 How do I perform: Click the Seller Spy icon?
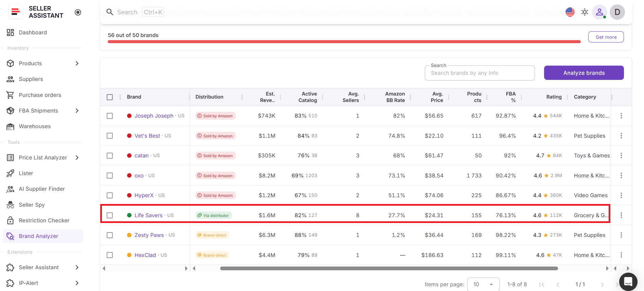(x=11, y=205)
